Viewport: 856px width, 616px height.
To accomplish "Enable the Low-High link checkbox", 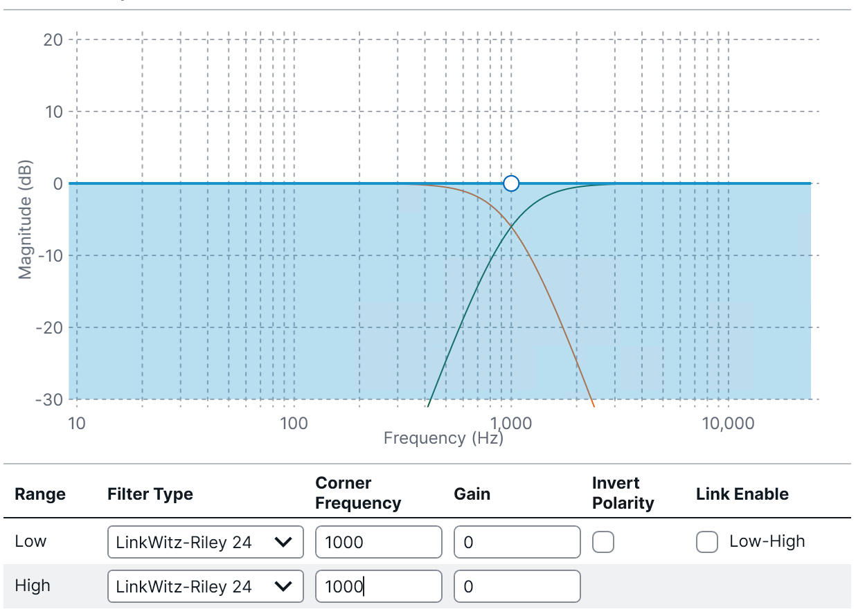I will point(707,542).
